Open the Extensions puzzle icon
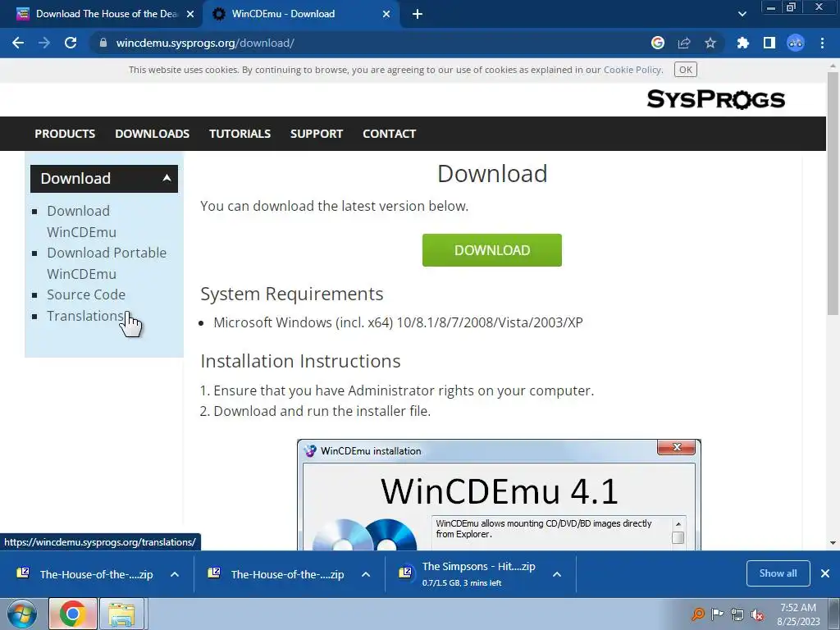This screenshot has height=630, width=840. 742,43
